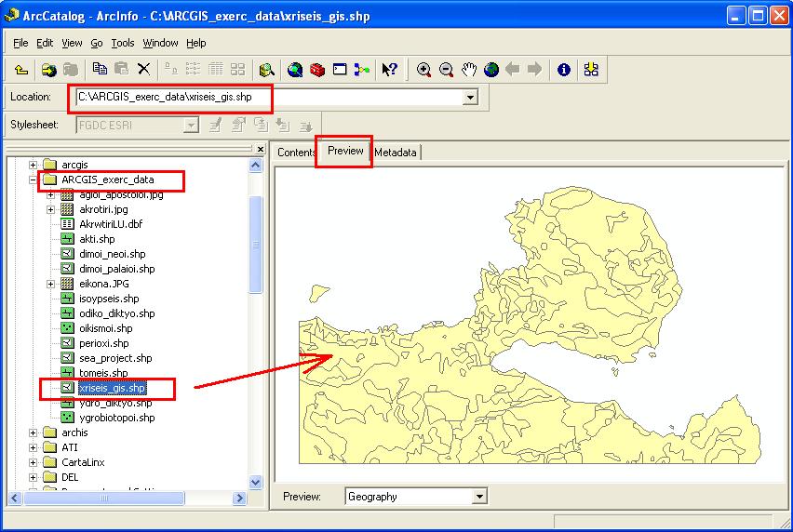Click the Go Back to previous extent arrow
The height and width of the screenshot is (532, 793).
tap(513, 69)
